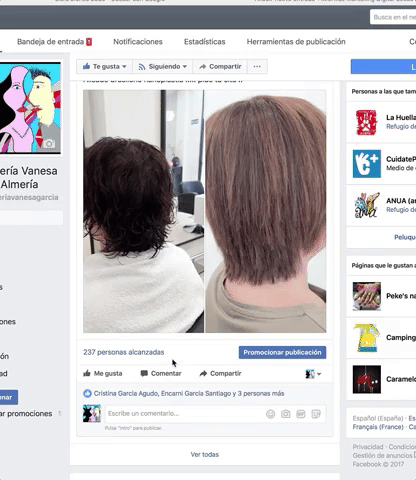This screenshot has height=480, width=416.
Task: Open the list of people who liked
Action: [189, 393]
